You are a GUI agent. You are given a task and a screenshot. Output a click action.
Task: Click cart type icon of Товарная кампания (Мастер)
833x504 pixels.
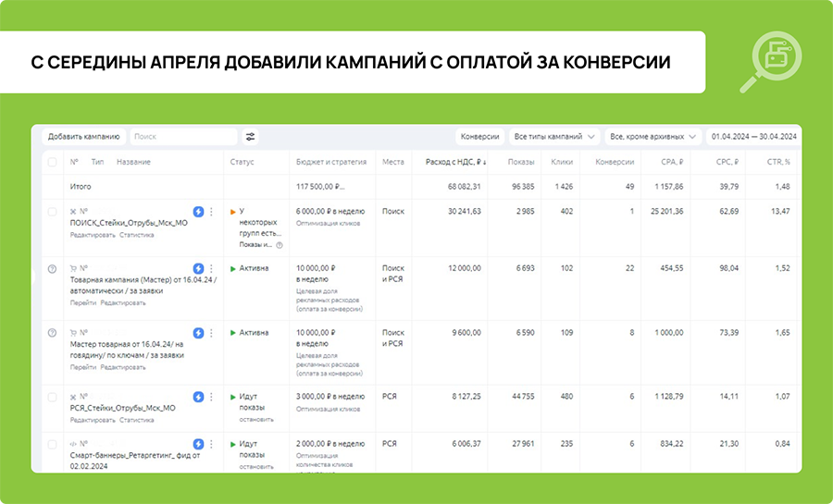pos(73,268)
